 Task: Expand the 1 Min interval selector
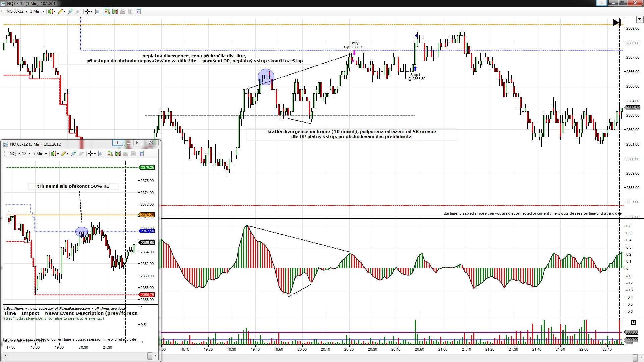(37, 11)
